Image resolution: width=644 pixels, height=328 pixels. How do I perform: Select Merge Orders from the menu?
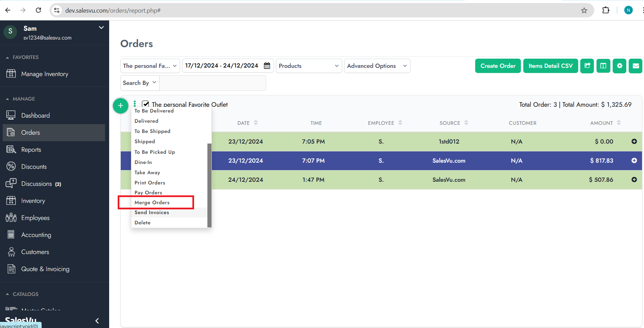coord(152,203)
